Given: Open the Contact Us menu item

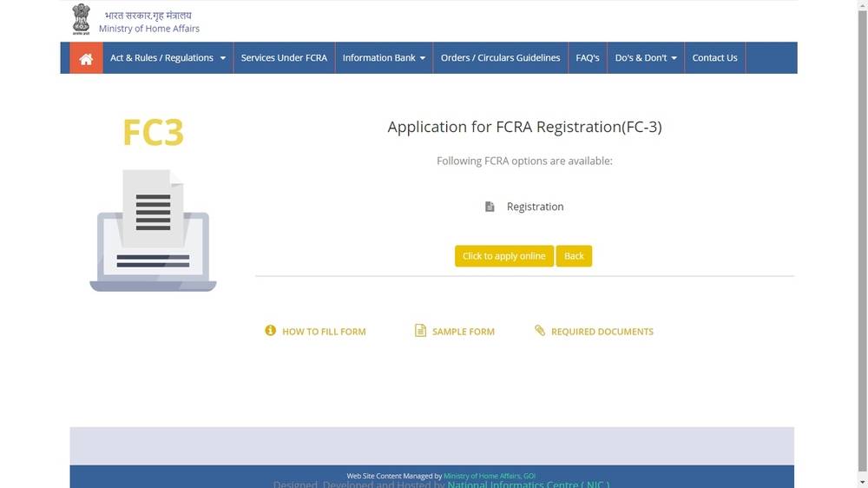Looking at the screenshot, I should pos(714,58).
